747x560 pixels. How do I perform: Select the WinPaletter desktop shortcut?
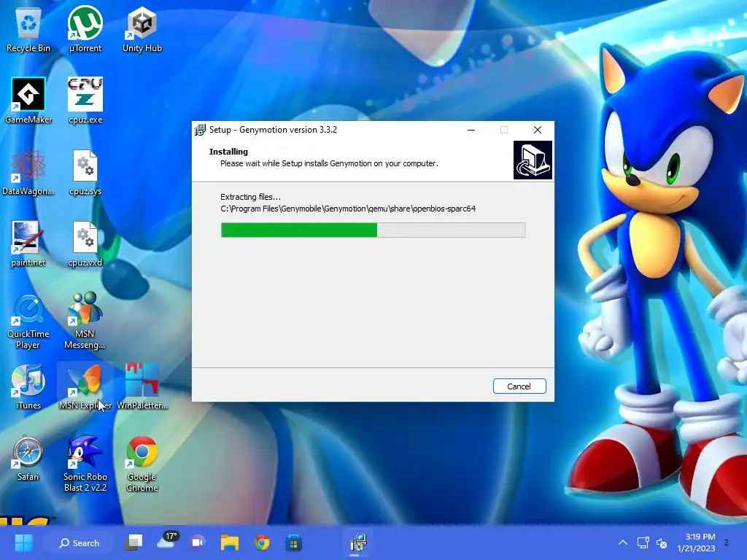coord(142,386)
